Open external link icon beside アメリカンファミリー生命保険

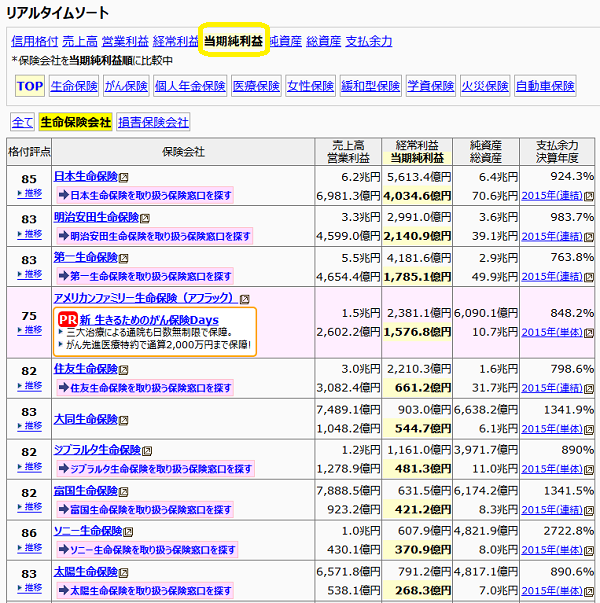click(x=245, y=299)
